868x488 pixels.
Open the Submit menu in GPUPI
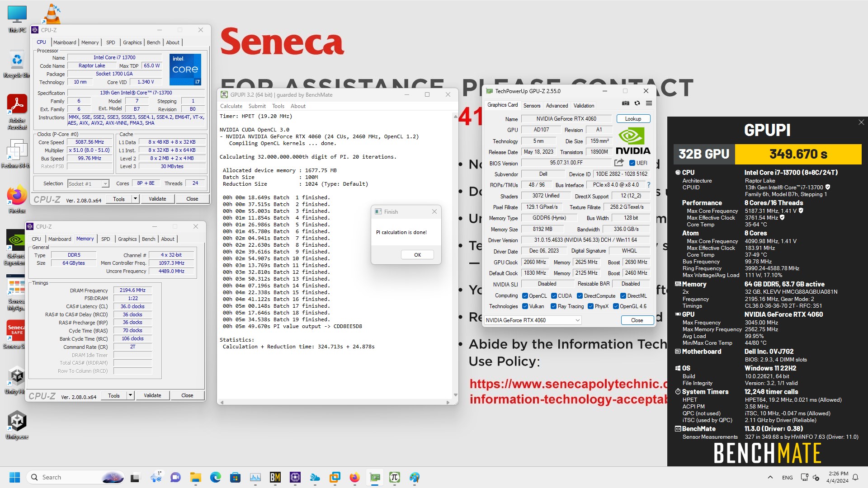click(257, 106)
